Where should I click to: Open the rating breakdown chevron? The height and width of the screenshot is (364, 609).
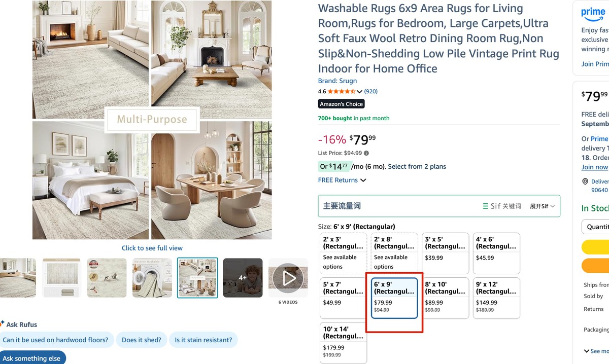tap(360, 92)
